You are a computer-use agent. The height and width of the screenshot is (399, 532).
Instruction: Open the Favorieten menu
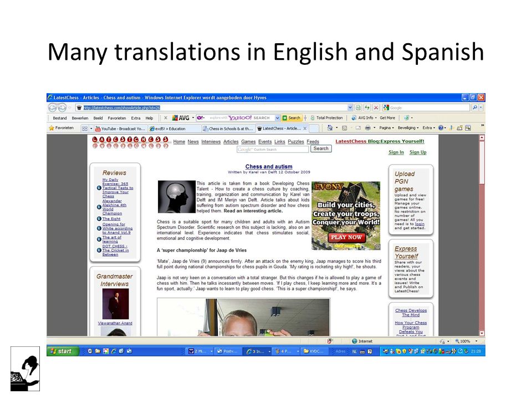click(x=117, y=118)
